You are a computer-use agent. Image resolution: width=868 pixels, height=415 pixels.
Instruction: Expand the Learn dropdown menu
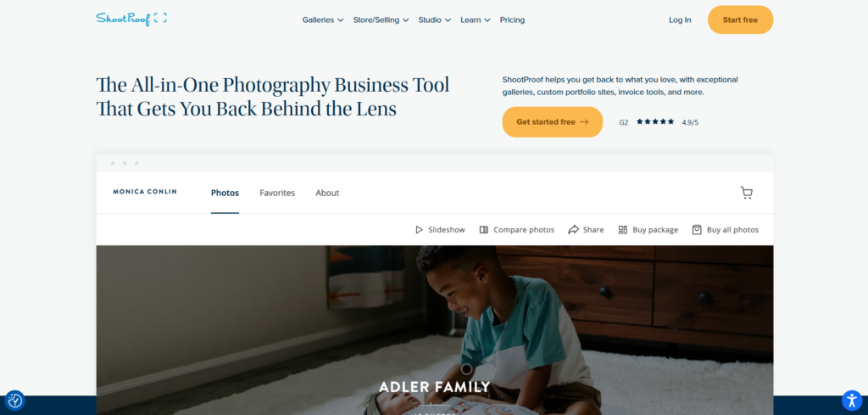476,20
